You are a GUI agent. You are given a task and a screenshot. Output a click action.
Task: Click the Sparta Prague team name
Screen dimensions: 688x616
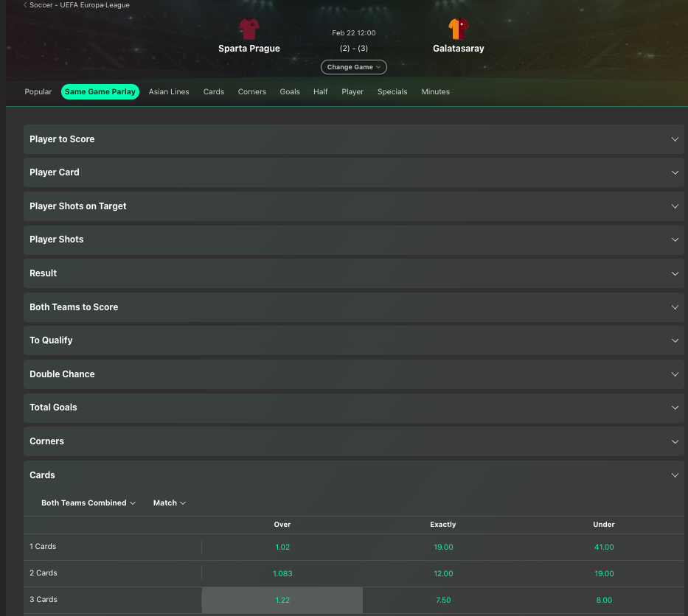(249, 49)
